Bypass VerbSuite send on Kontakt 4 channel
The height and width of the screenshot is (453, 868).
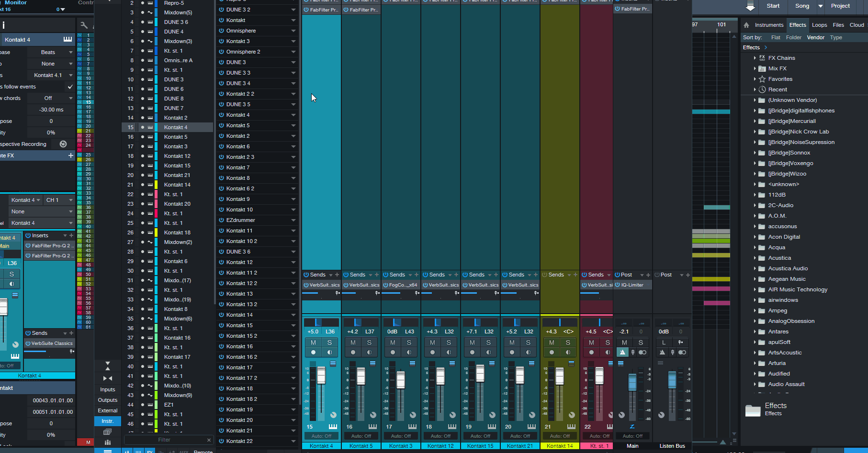tap(306, 285)
